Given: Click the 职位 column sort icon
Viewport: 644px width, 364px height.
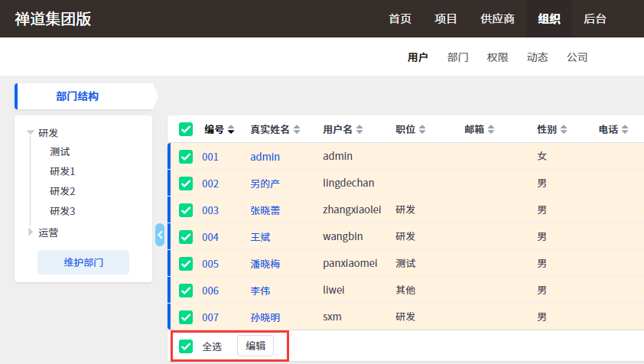Looking at the screenshot, I should click(x=422, y=130).
